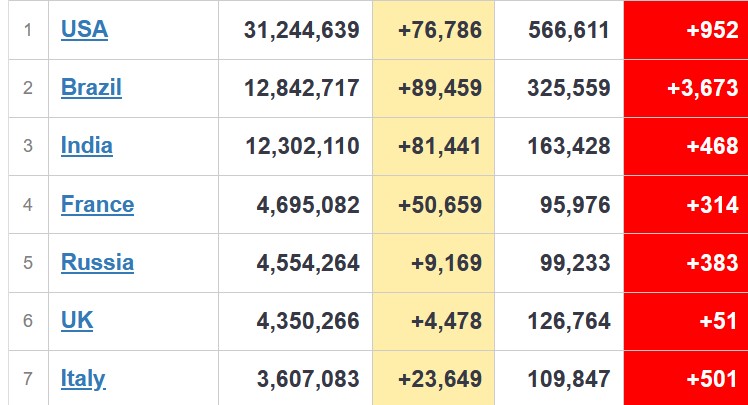Select rank number 1 cell
This screenshot has width=748, height=405.
tap(28, 30)
